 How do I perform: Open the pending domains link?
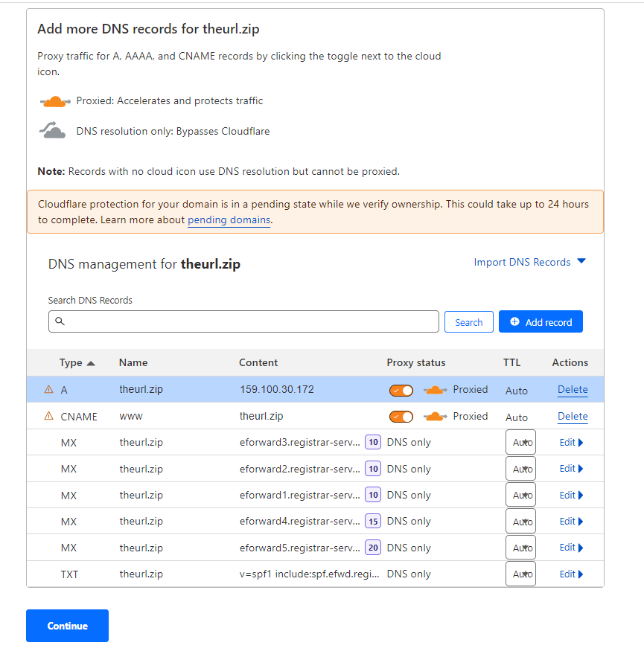click(x=229, y=220)
